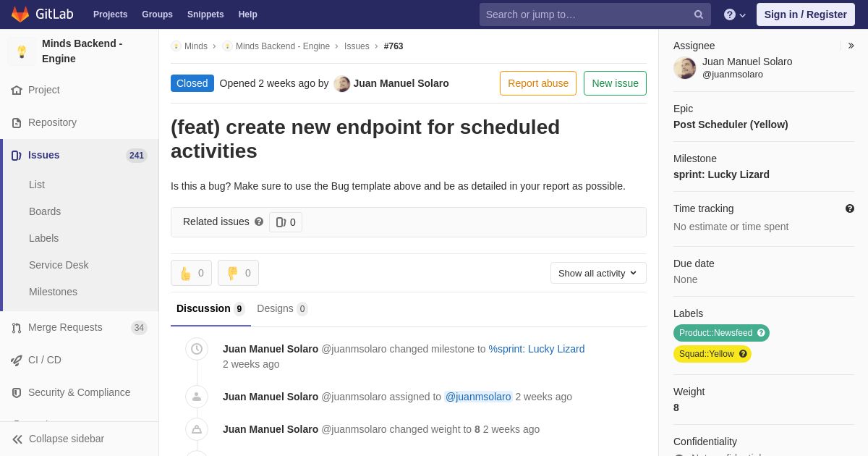Image resolution: width=868 pixels, height=456 pixels.
Task: Click the thumbs down reaction
Action: 238,273
